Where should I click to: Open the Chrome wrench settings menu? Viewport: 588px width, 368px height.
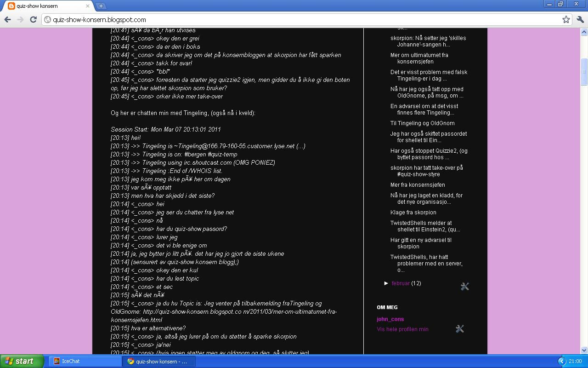click(580, 19)
